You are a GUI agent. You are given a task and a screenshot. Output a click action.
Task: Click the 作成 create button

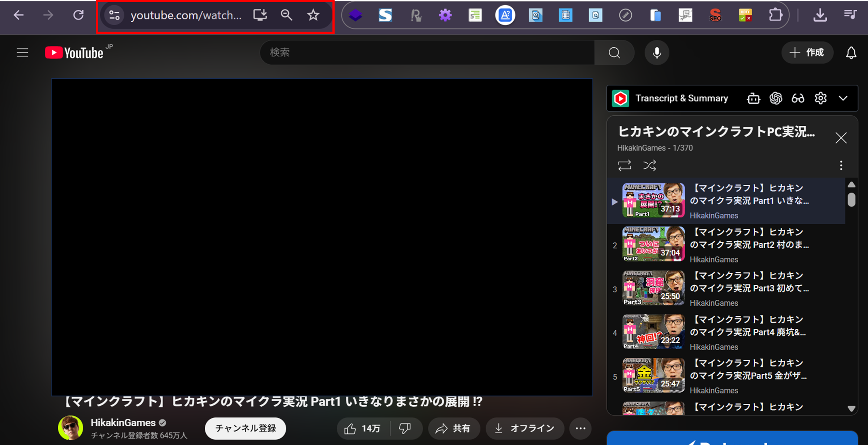coord(807,52)
